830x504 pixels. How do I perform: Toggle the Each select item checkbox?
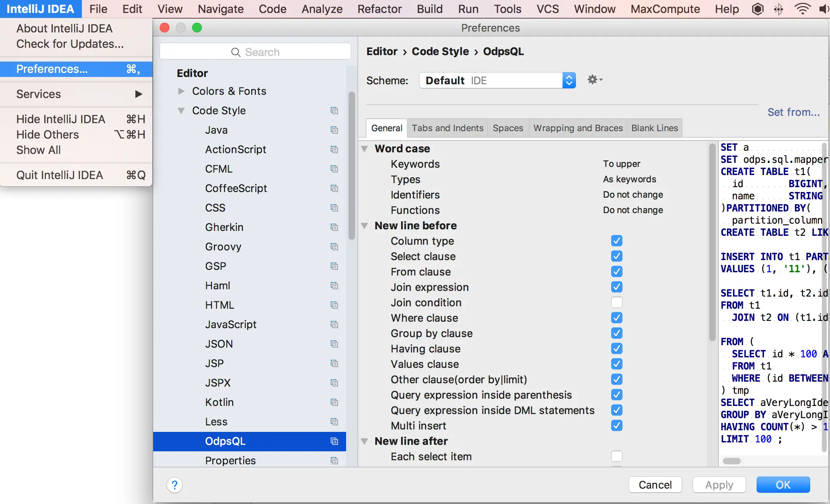tap(616, 456)
